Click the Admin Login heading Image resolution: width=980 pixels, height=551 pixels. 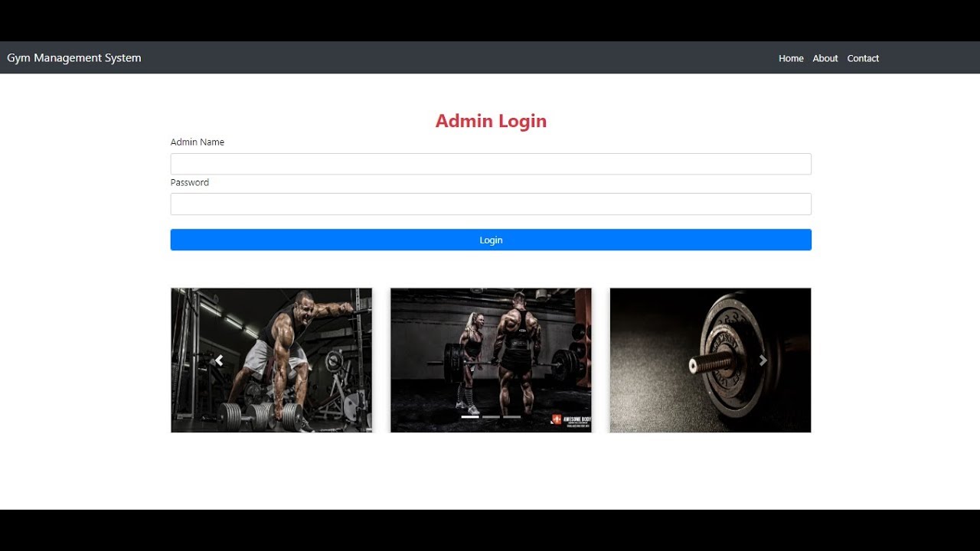point(491,121)
